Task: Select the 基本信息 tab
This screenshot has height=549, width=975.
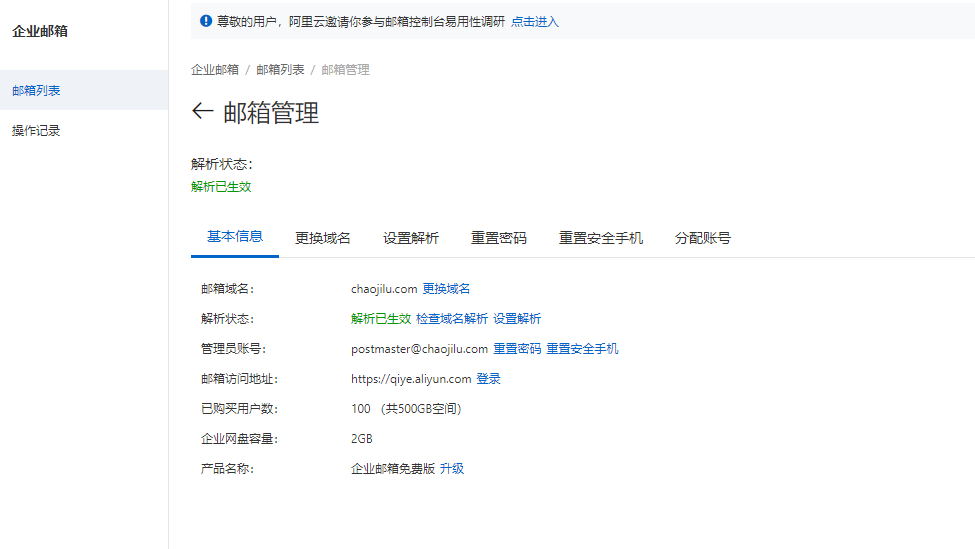Action: click(234, 237)
